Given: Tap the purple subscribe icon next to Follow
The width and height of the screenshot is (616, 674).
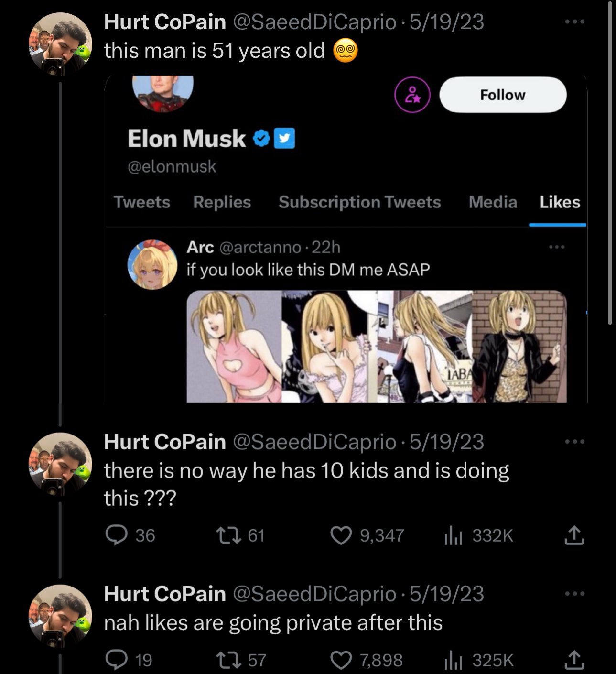Looking at the screenshot, I should coord(412,95).
